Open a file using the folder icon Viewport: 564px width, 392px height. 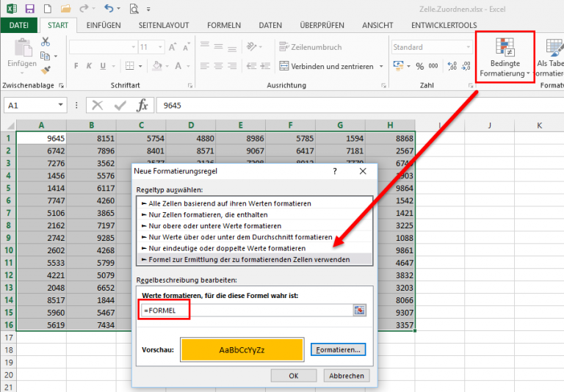[65, 9]
